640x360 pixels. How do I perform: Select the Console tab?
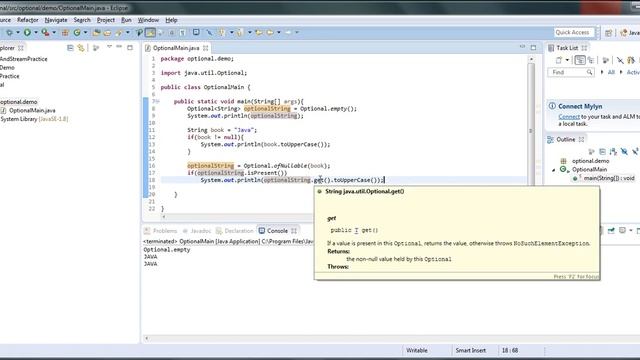[277, 231]
